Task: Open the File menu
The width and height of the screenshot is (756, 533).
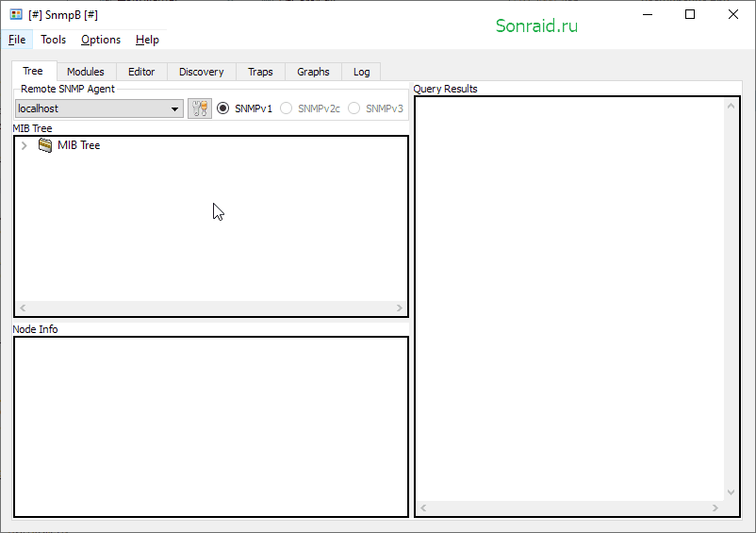Action: 17,40
